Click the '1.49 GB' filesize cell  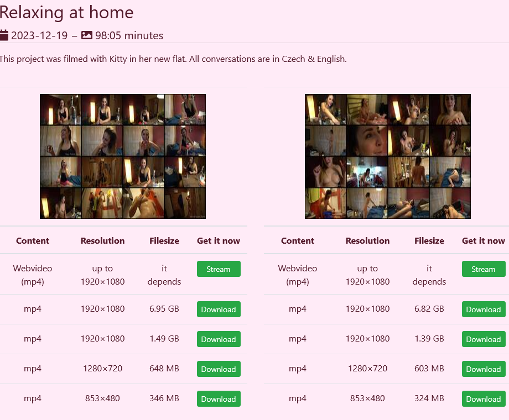[164, 339]
